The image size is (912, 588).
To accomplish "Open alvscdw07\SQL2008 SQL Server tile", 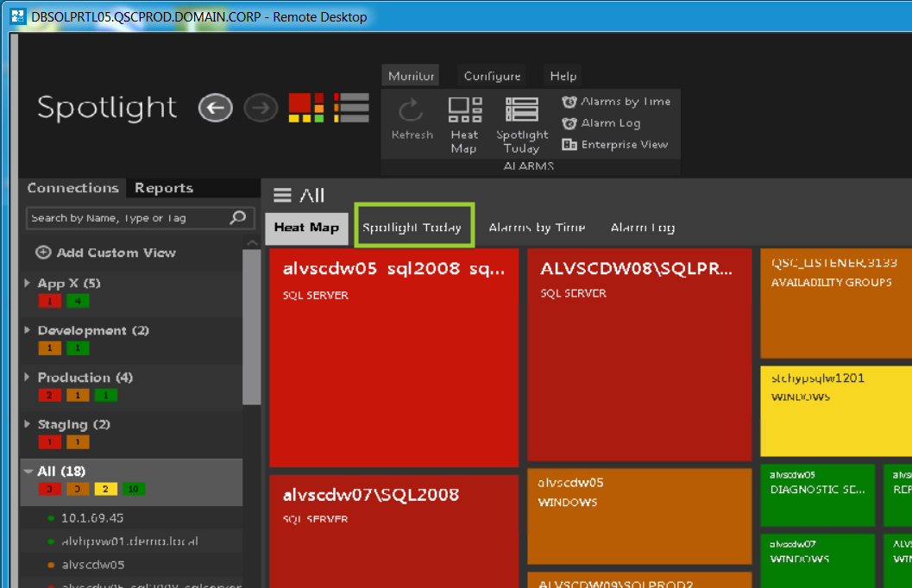I will tap(393, 531).
